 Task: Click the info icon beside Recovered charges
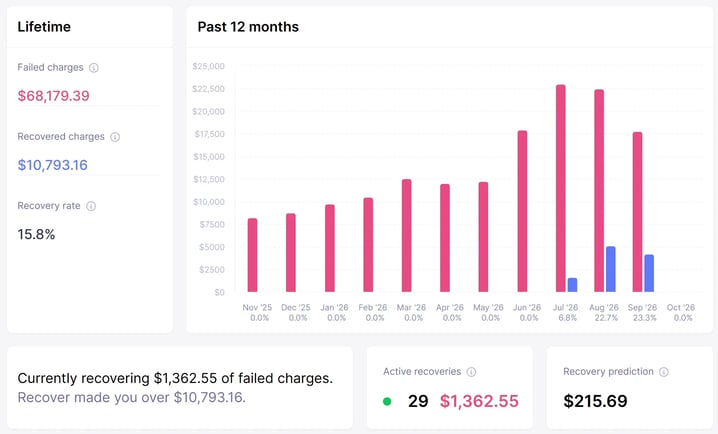pyautogui.click(x=115, y=137)
